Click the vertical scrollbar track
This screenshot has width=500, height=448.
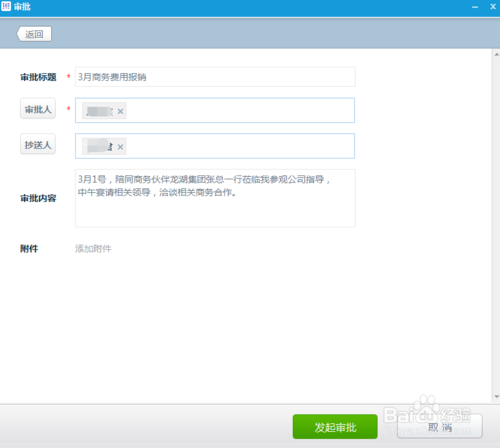coord(497,225)
